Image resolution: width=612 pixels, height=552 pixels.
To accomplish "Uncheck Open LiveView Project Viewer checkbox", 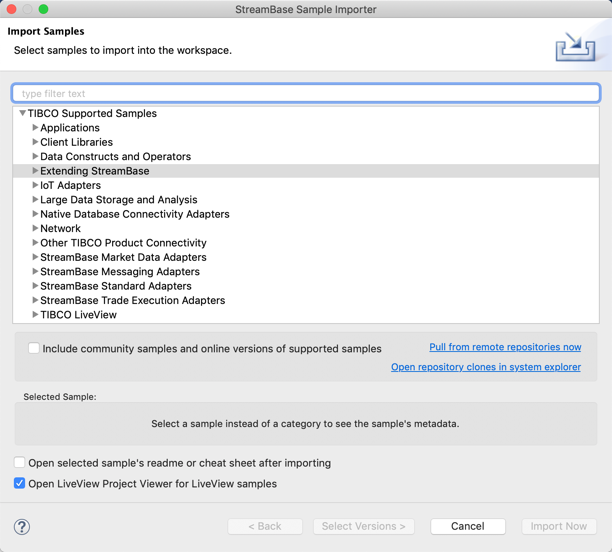I will point(20,483).
